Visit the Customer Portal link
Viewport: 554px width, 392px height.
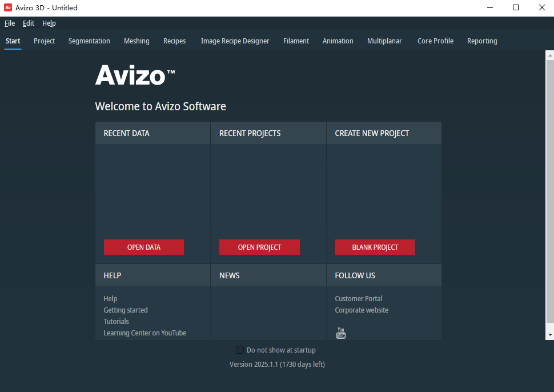coord(359,299)
